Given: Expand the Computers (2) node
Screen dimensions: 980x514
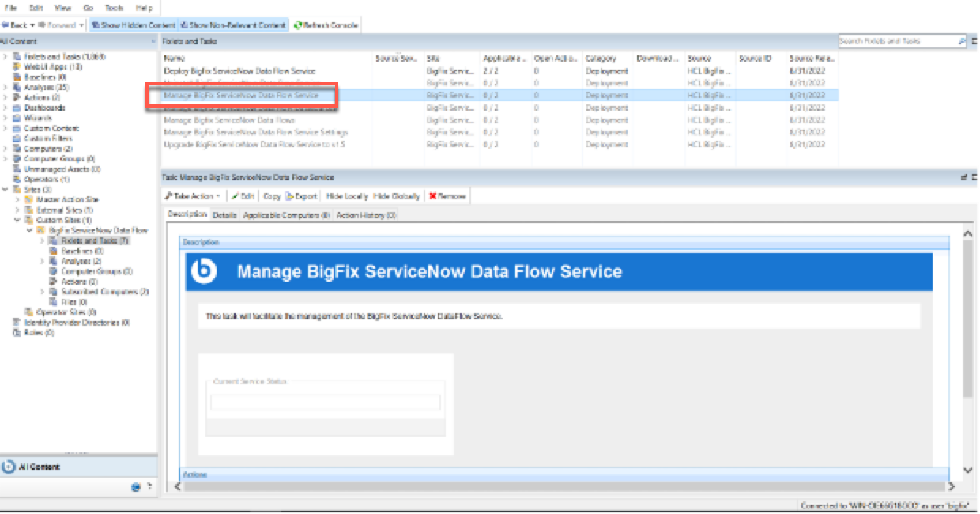Looking at the screenshot, I should [x=6, y=149].
